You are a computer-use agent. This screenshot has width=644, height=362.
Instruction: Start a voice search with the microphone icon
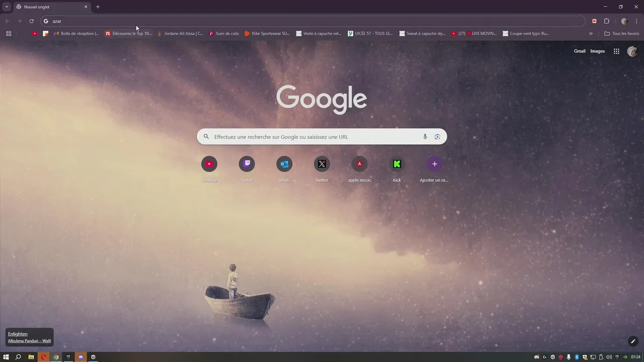click(425, 137)
